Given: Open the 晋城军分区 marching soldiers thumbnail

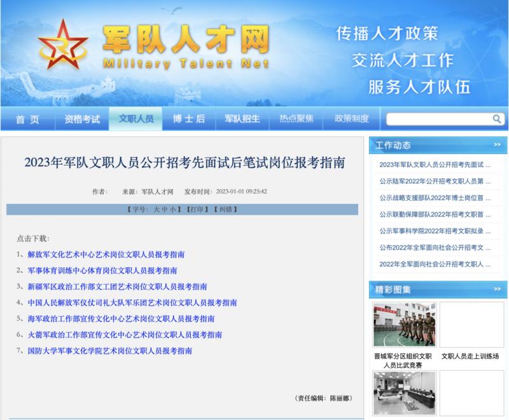Looking at the screenshot, I should coord(404,325).
